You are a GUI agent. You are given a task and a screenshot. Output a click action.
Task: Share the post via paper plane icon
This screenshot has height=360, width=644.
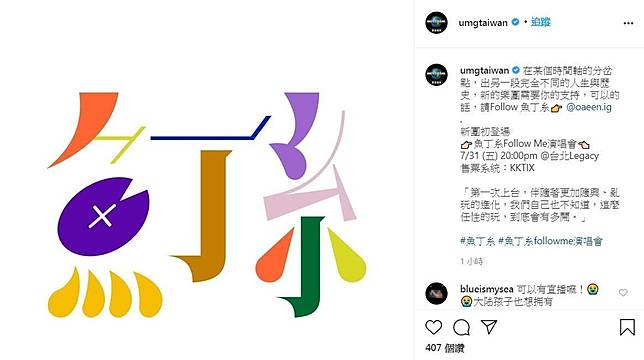(x=489, y=327)
